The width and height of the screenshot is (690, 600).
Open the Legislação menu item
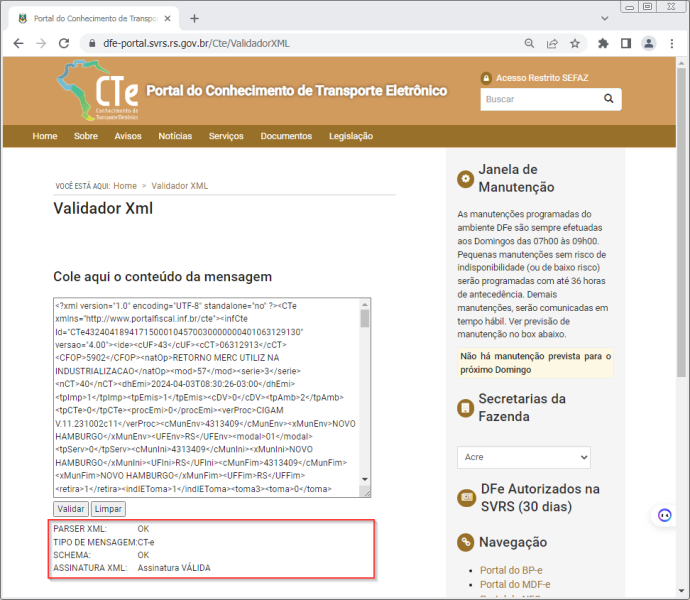click(351, 136)
